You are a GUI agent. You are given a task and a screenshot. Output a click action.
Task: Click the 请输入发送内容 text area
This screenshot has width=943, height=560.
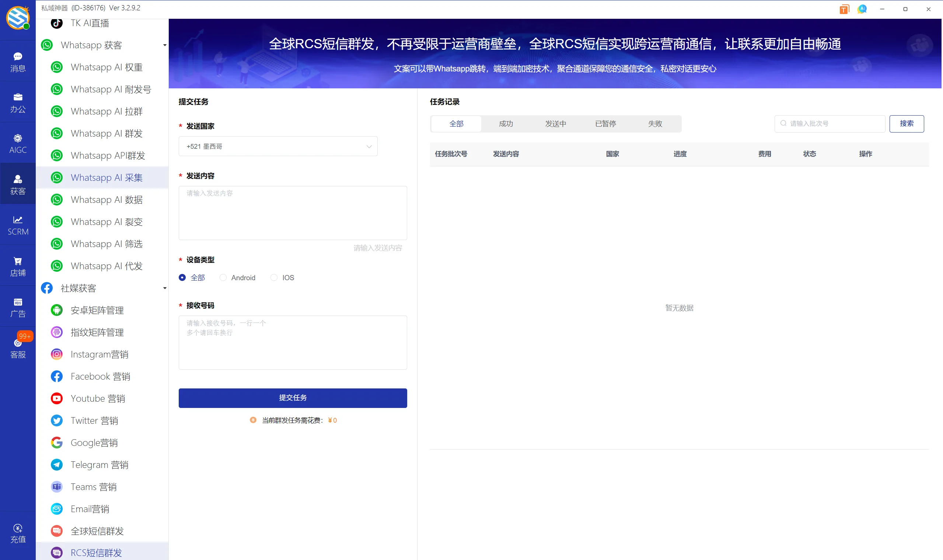[293, 213]
